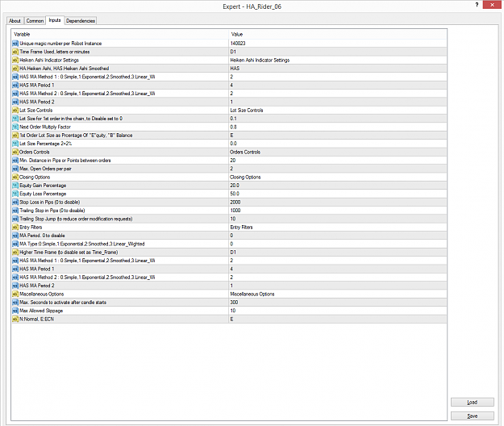Select the Orders Controls value cell
This screenshot has width=504, height=426.
[338, 152]
